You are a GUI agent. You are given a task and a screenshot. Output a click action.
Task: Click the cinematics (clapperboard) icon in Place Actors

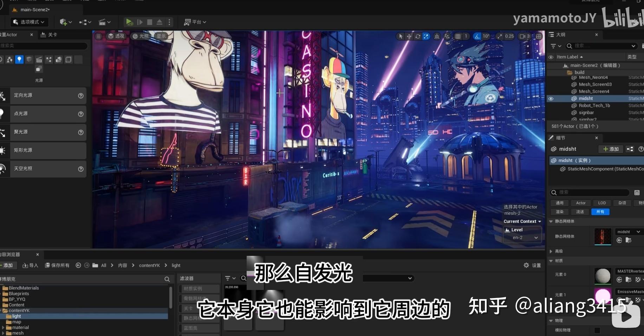[39, 59]
